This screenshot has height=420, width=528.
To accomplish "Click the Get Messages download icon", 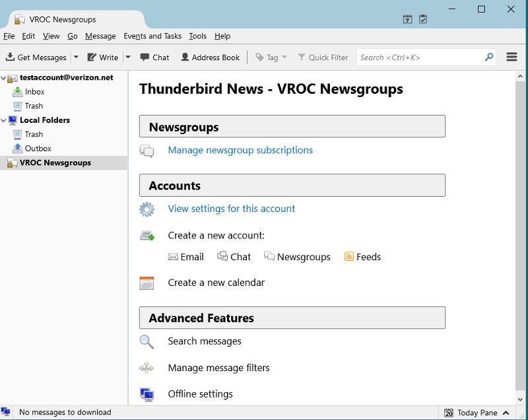I will 10,57.
